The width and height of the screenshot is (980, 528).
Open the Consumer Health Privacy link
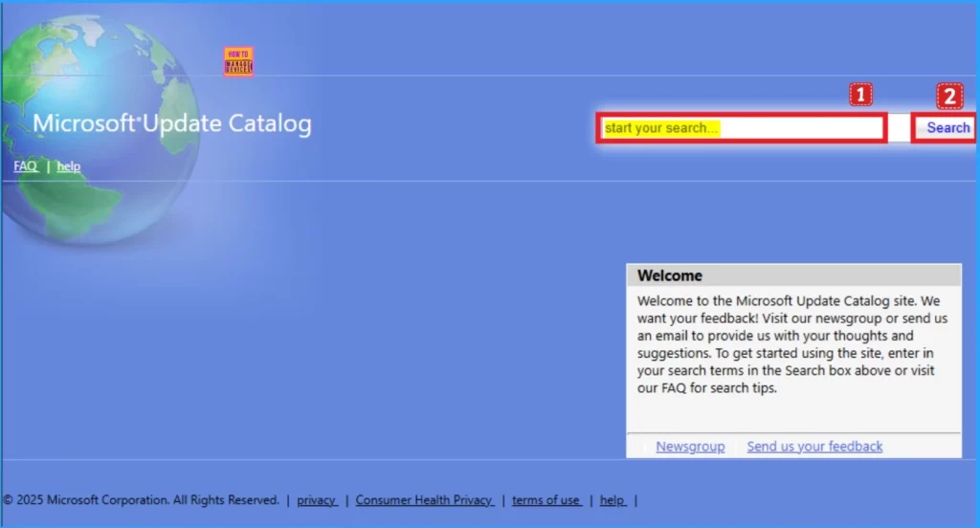click(x=424, y=500)
